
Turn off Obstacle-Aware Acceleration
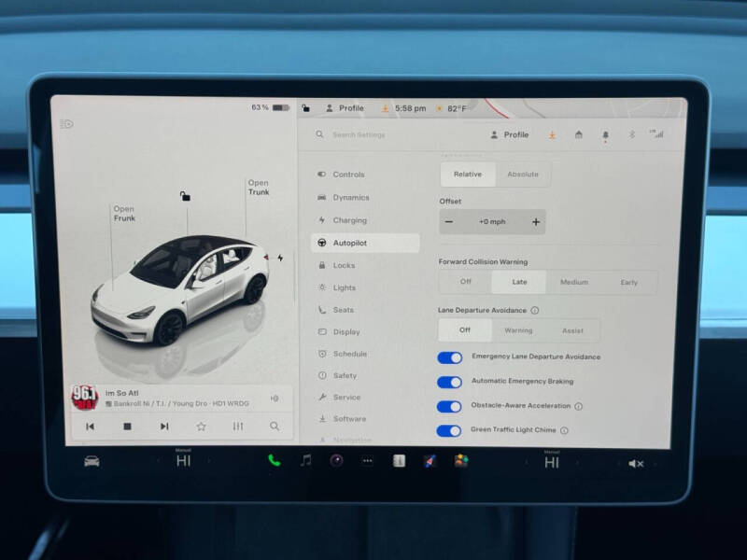pos(451,405)
